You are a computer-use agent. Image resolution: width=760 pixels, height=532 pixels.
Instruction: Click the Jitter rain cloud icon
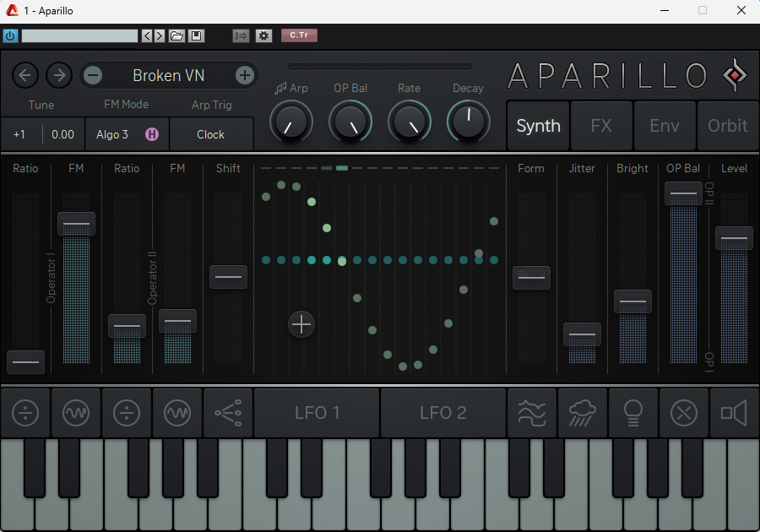pos(582,413)
